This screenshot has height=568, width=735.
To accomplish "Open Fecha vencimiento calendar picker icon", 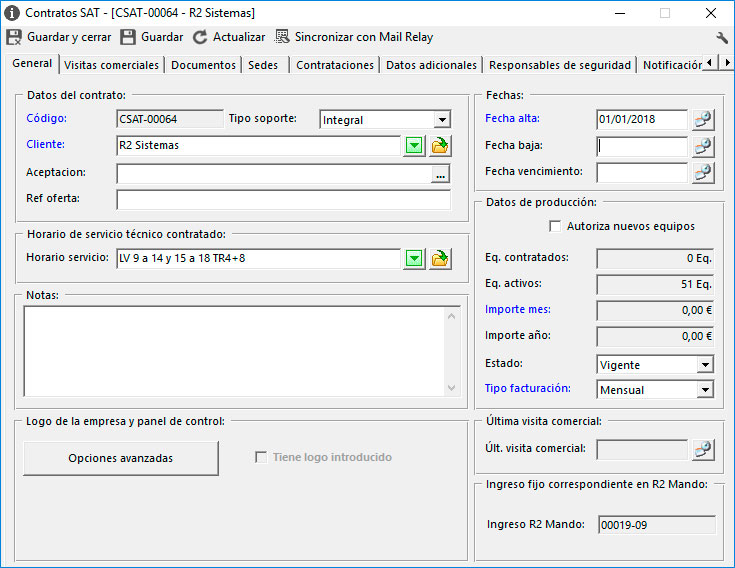I will tap(703, 172).
